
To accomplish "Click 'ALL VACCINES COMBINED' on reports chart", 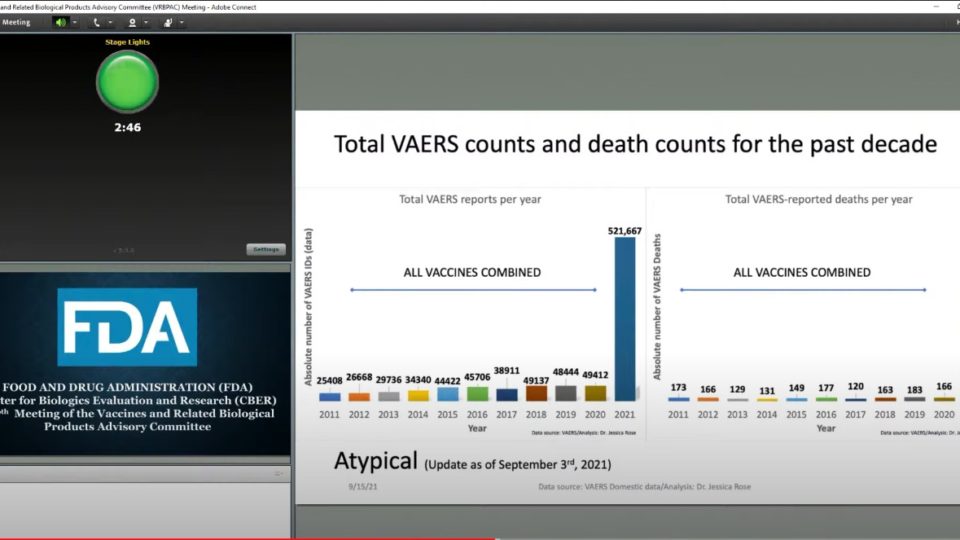I will pos(472,272).
